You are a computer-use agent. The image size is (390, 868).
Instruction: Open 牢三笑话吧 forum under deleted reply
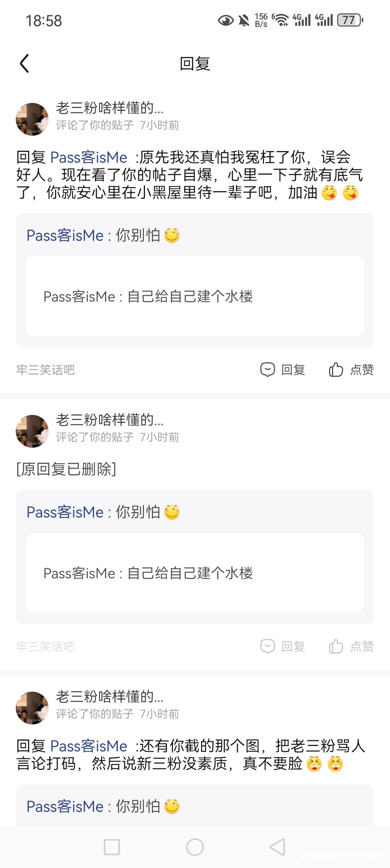point(45,646)
